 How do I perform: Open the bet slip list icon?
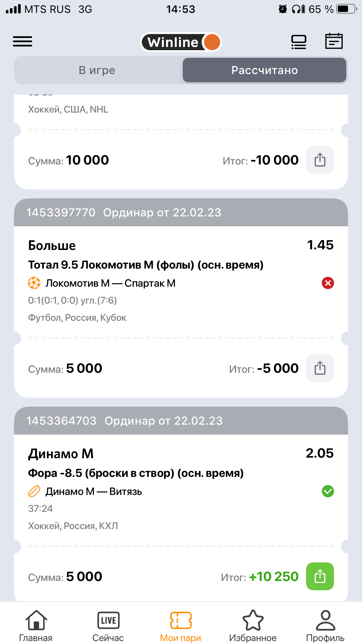[x=299, y=42]
